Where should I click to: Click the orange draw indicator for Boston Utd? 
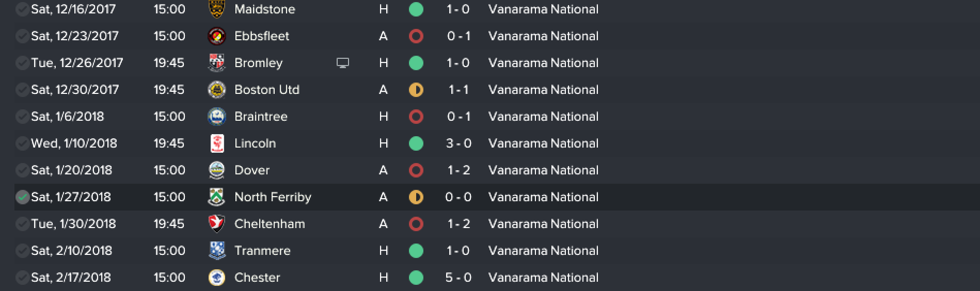click(416, 90)
